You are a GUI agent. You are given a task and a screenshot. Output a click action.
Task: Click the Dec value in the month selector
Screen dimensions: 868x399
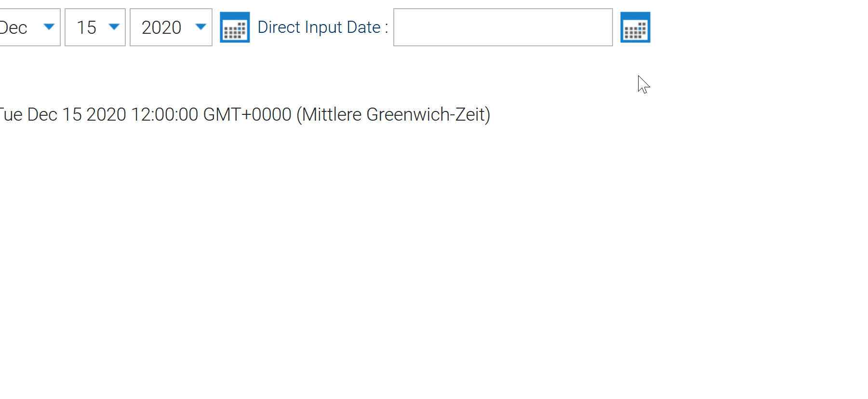(x=14, y=28)
